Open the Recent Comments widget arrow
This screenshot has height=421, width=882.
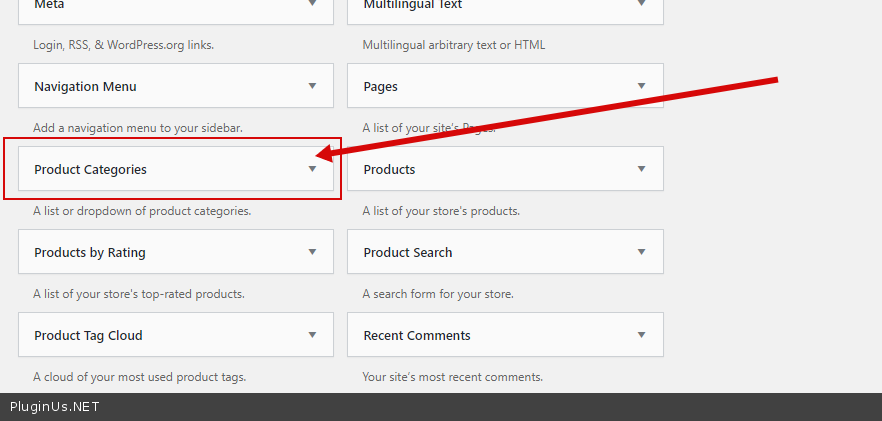[642, 335]
